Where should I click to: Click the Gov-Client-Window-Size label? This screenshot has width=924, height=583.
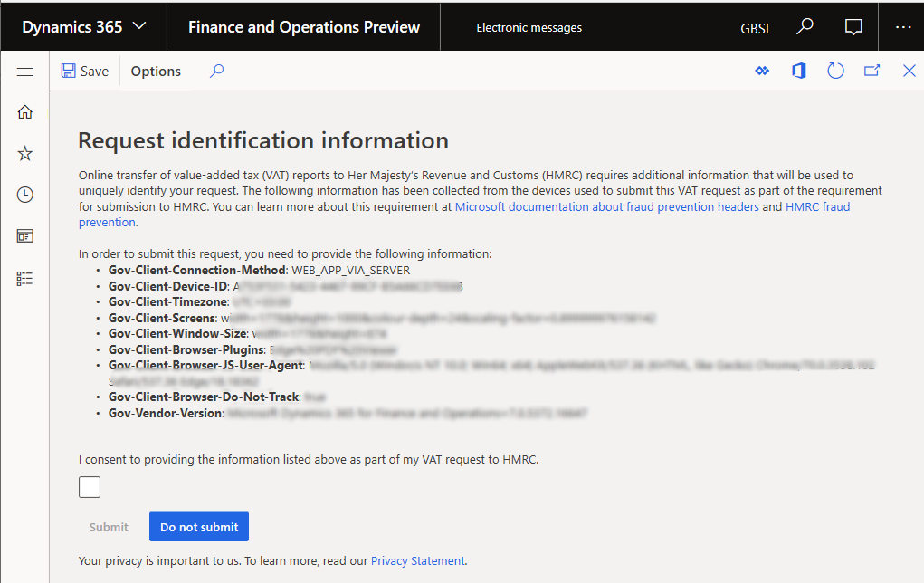[177, 334]
